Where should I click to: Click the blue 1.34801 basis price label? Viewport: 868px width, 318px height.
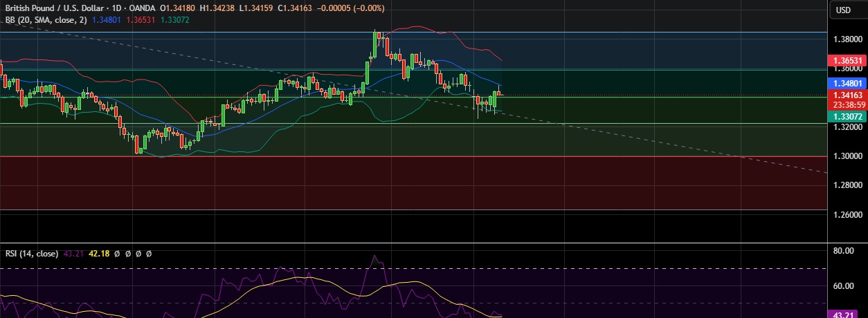pos(848,82)
